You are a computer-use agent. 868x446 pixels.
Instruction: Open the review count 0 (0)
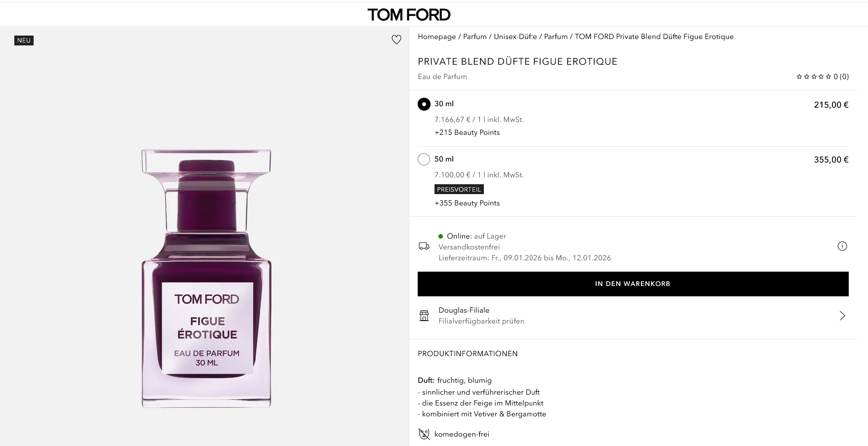[x=841, y=77]
